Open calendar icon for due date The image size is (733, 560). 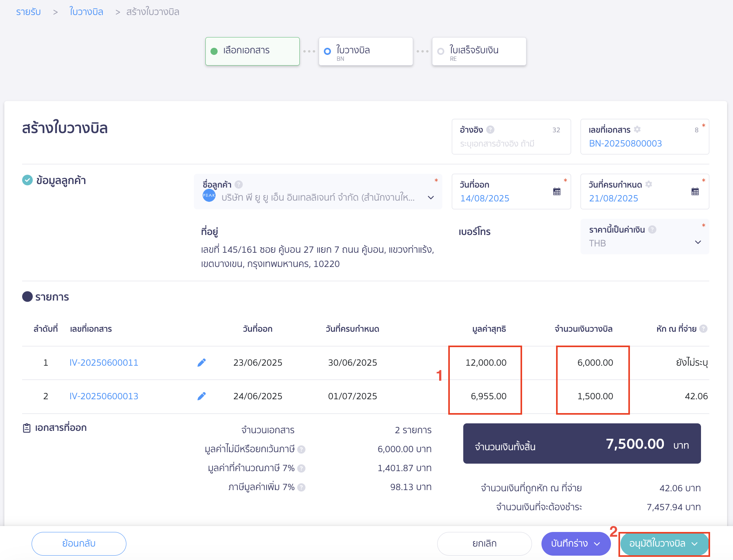tap(695, 192)
